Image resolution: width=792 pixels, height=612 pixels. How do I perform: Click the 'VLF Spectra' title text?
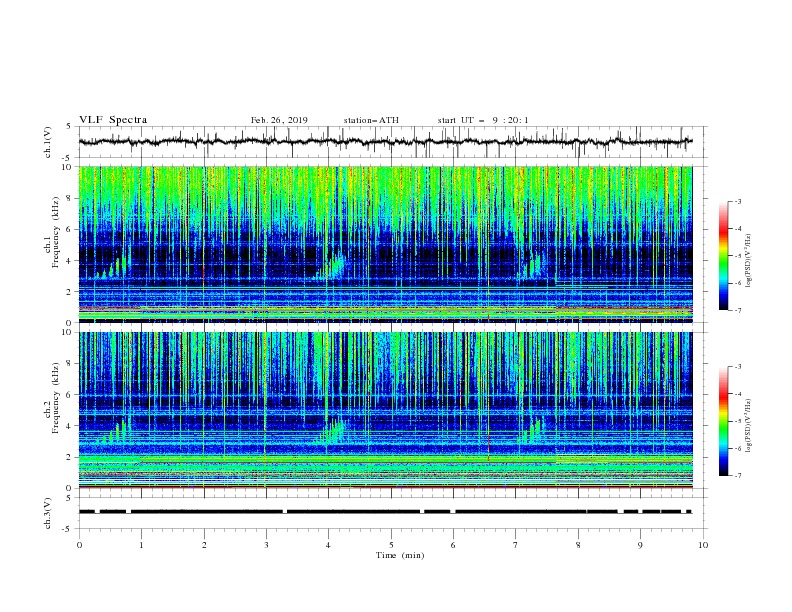[x=113, y=120]
